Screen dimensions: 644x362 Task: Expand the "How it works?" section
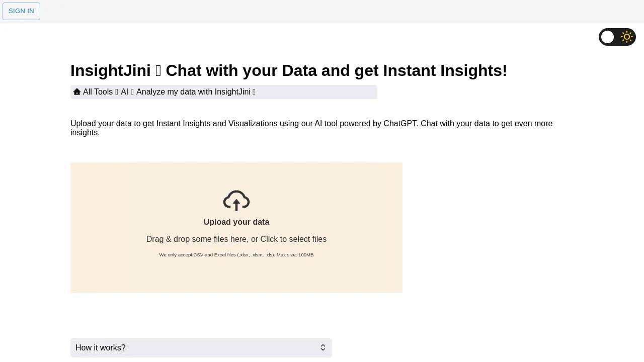pyautogui.click(x=201, y=348)
